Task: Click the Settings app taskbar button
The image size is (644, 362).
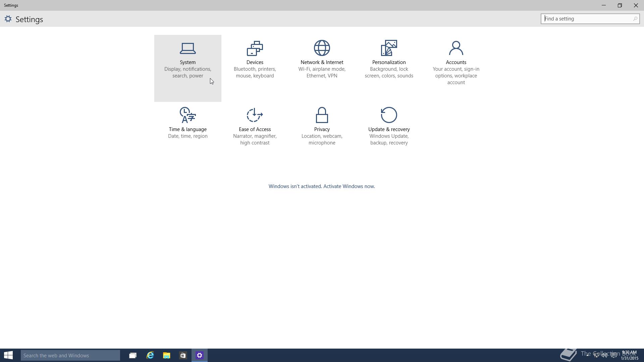Action: click(200, 355)
